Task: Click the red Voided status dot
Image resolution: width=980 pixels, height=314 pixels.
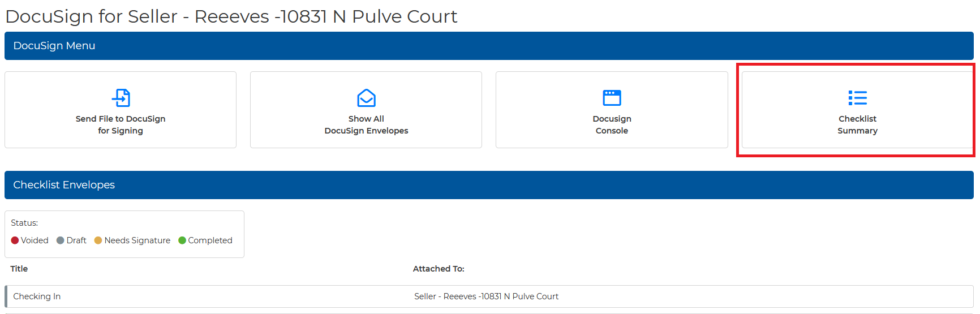Action: (15, 240)
